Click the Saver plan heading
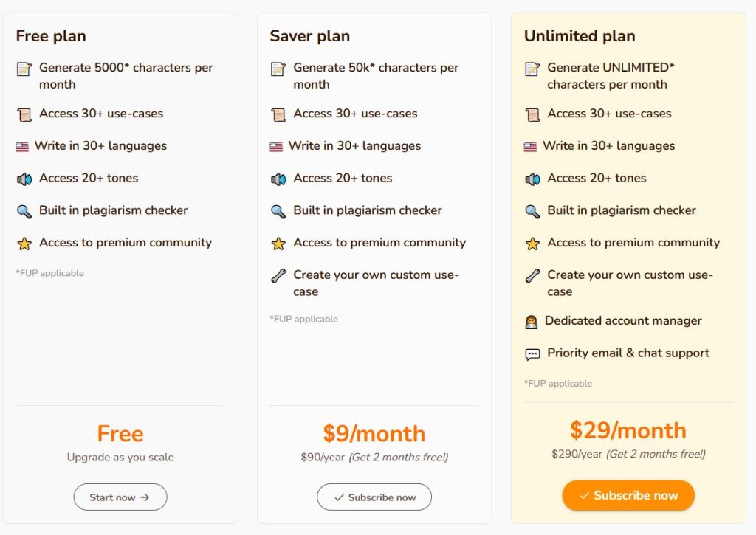 pos(309,35)
